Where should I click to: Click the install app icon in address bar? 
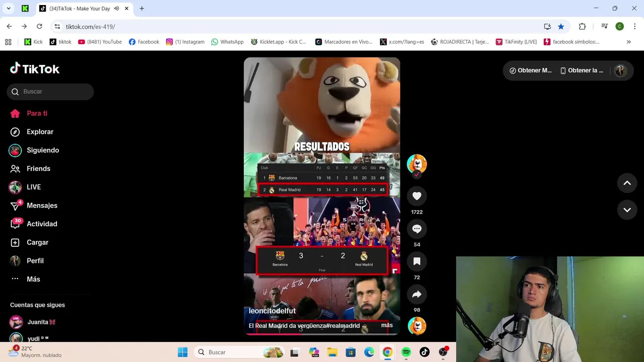(x=547, y=27)
